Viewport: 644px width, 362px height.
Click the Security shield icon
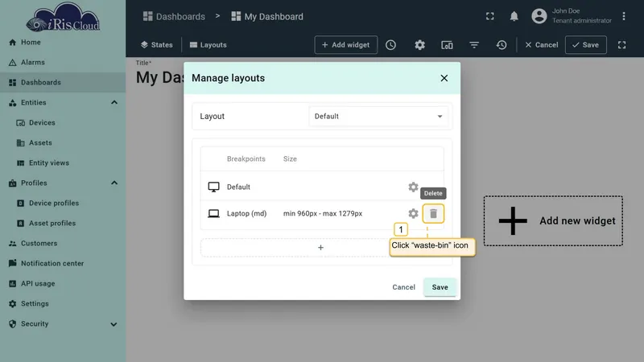pyautogui.click(x=12, y=324)
